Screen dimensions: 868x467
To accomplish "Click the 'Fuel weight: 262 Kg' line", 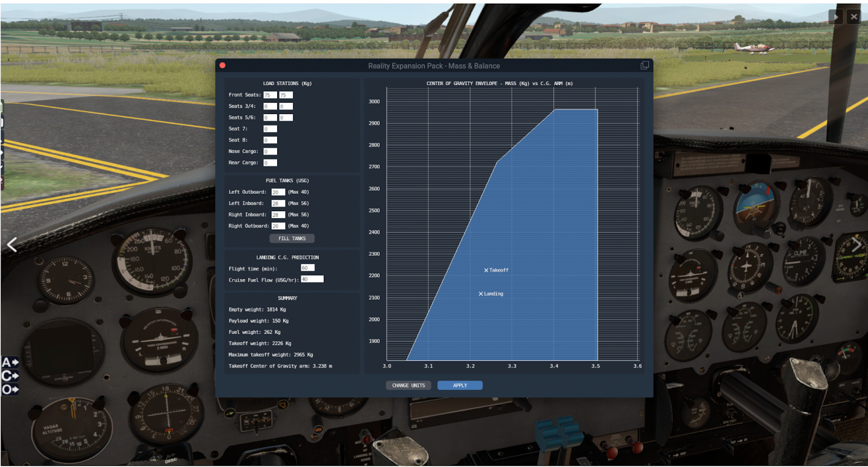I will coord(254,332).
